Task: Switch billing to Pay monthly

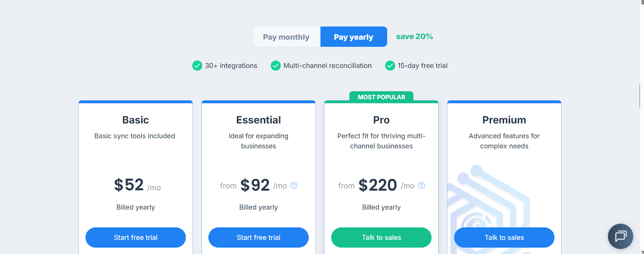Action: [x=286, y=37]
